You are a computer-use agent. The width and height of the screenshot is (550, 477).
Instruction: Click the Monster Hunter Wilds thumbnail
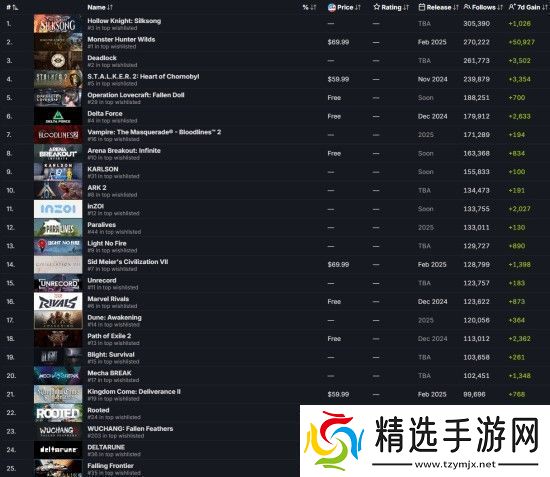[x=58, y=42]
